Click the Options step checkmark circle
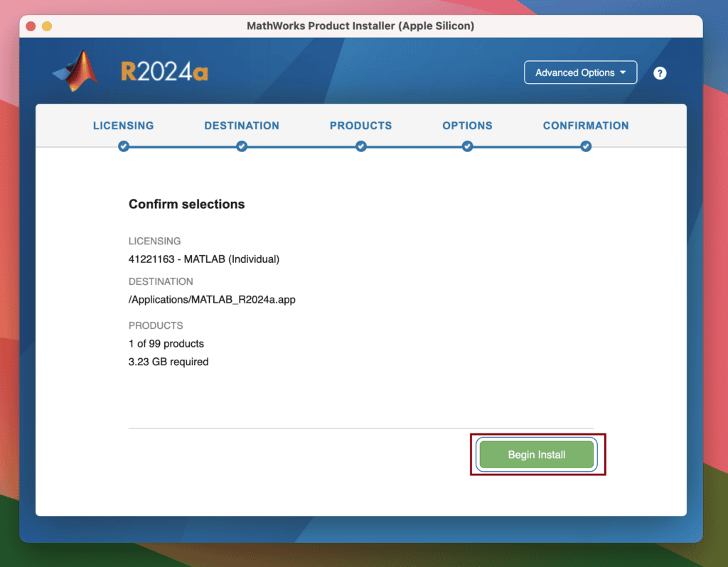Viewport: 728px width, 567px height. pyautogui.click(x=467, y=146)
